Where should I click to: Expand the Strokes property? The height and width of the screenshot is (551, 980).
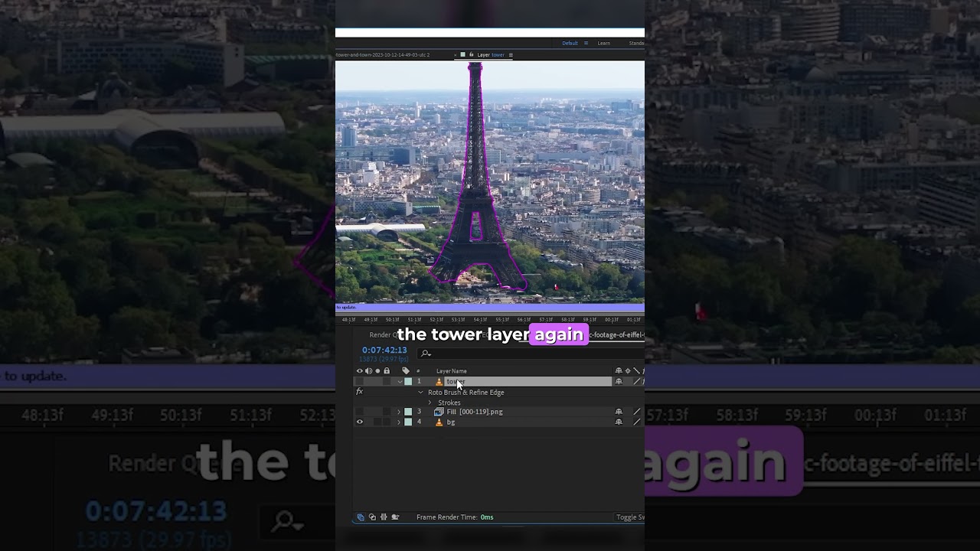[430, 403]
